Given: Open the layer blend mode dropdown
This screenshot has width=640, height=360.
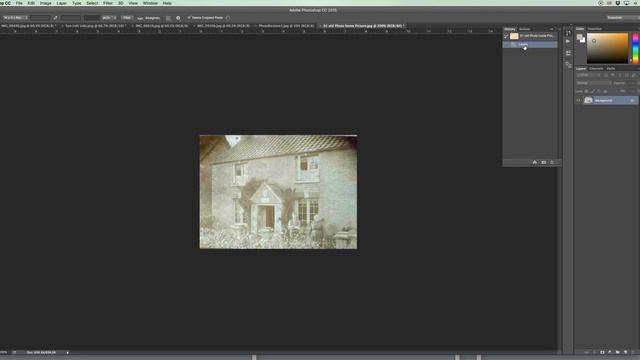Looking at the screenshot, I should coord(593,83).
